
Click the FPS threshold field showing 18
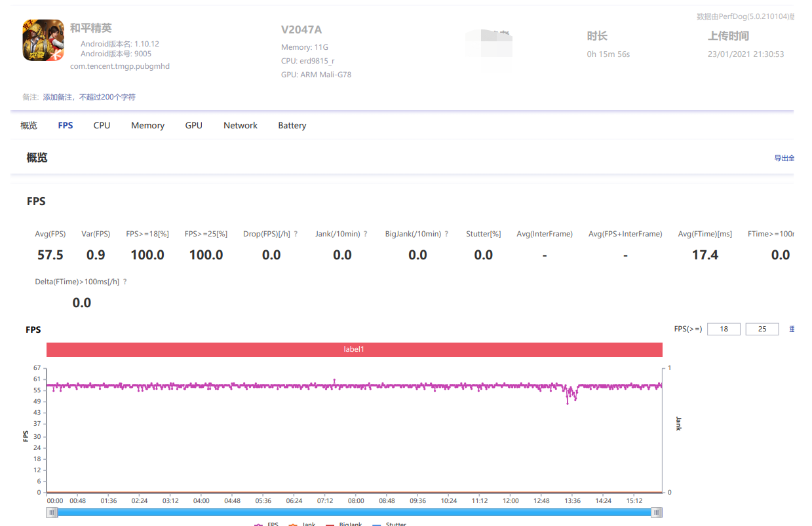[x=724, y=329]
